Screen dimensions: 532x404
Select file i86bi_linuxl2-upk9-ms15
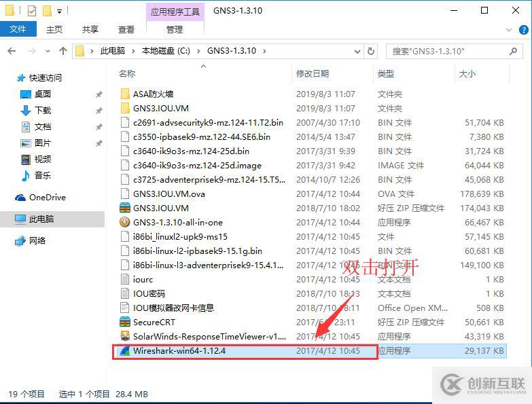(x=180, y=236)
